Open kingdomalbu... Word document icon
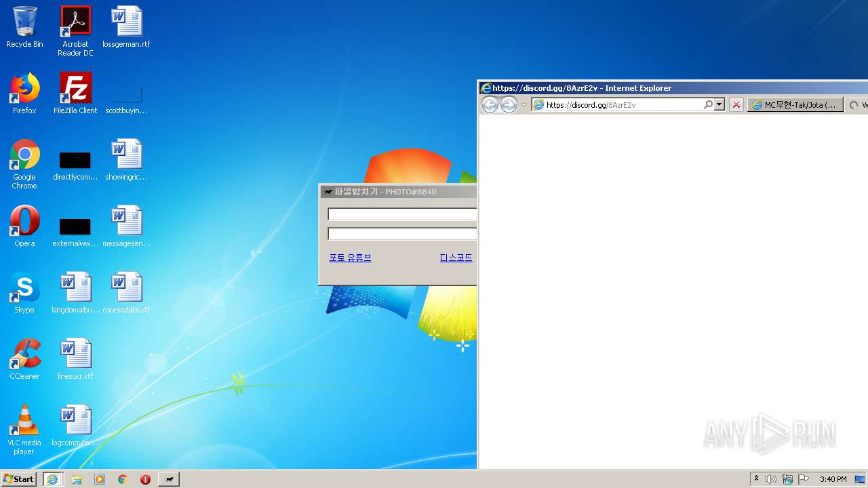The image size is (868, 488). pyautogui.click(x=75, y=293)
